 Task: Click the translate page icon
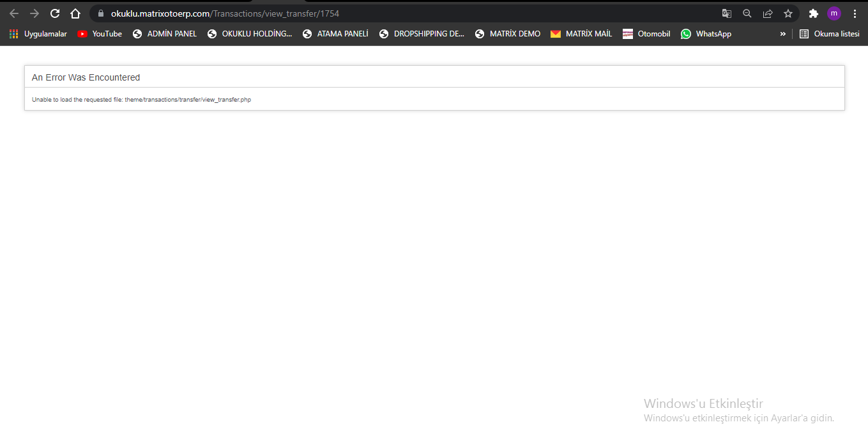726,13
